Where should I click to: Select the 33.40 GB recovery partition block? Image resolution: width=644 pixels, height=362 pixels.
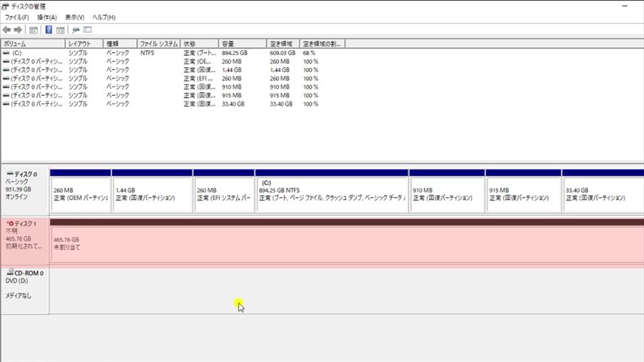[603, 191]
